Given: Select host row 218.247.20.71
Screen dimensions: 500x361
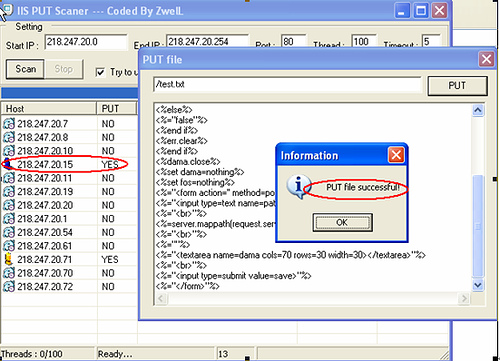Looking at the screenshot, I should [x=69, y=259].
